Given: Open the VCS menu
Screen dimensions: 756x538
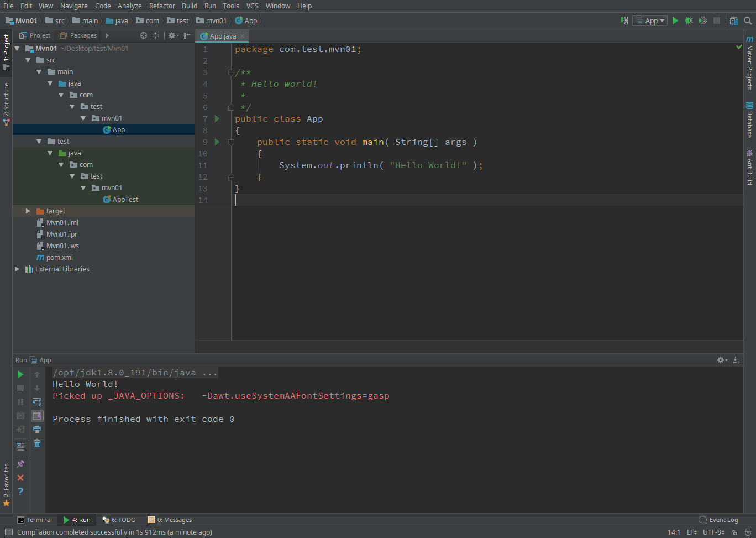Looking at the screenshot, I should [252, 6].
